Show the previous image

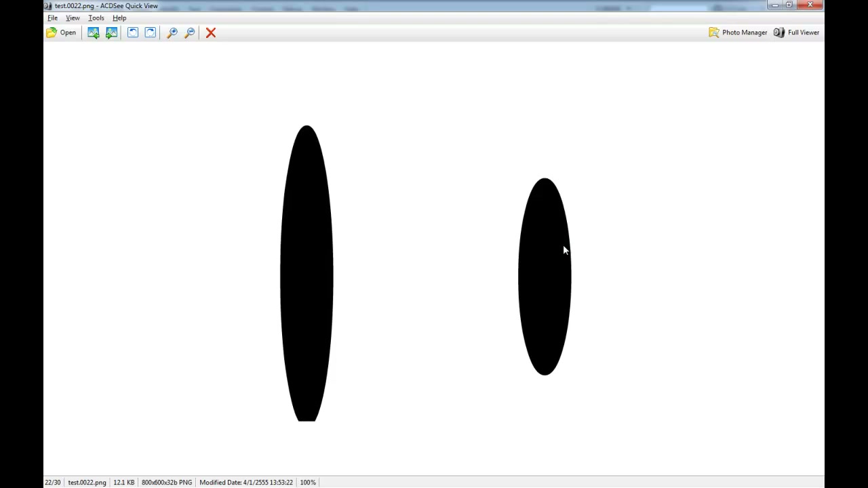click(x=93, y=33)
